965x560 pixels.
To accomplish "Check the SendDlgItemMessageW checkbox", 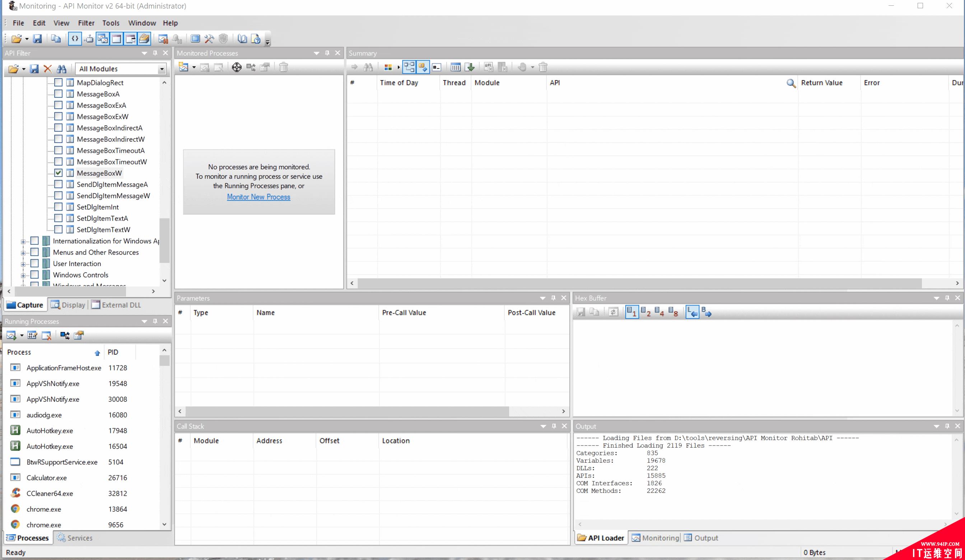I will click(x=58, y=196).
